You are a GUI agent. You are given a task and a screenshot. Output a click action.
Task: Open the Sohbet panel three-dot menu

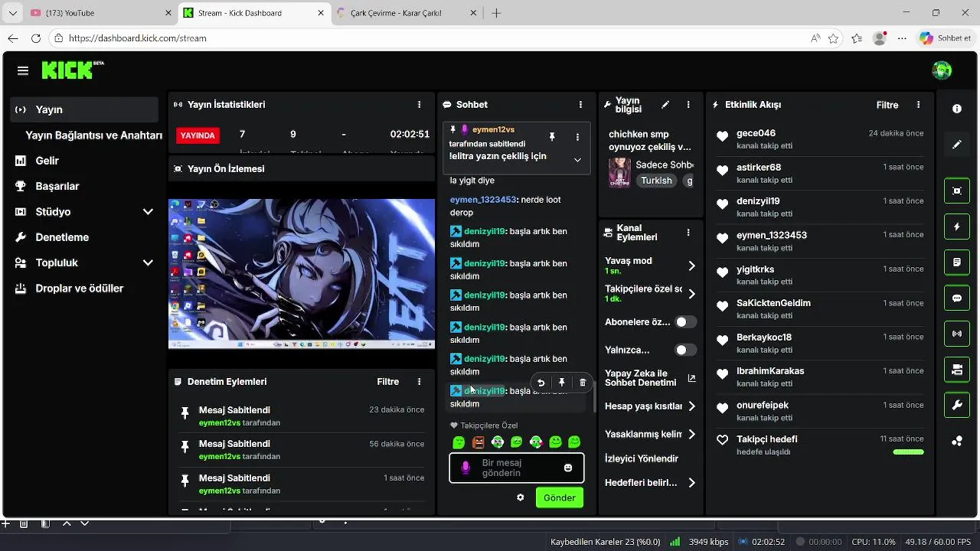click(x=580, y=104)
